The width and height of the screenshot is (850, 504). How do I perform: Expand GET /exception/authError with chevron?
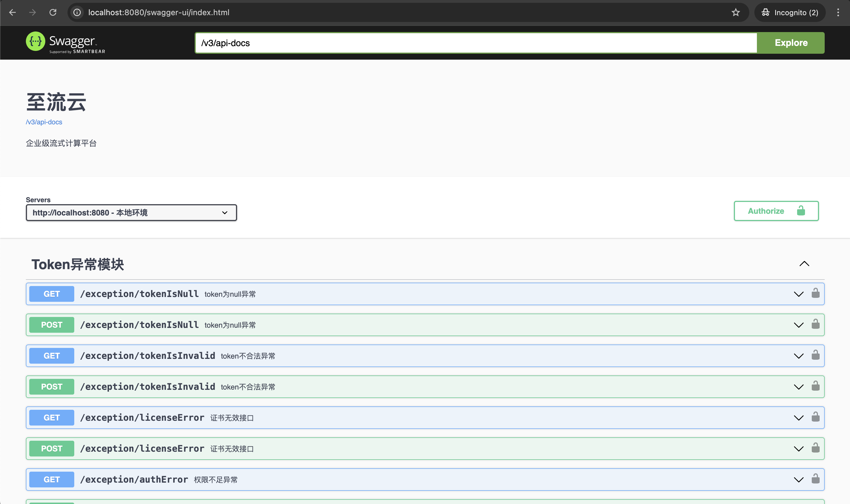click(799, 480)
